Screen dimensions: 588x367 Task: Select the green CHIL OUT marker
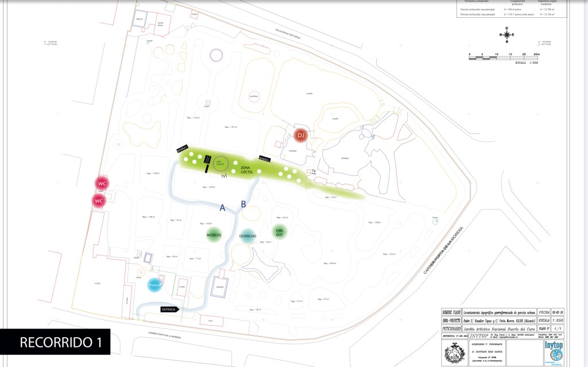pos(279,231)
